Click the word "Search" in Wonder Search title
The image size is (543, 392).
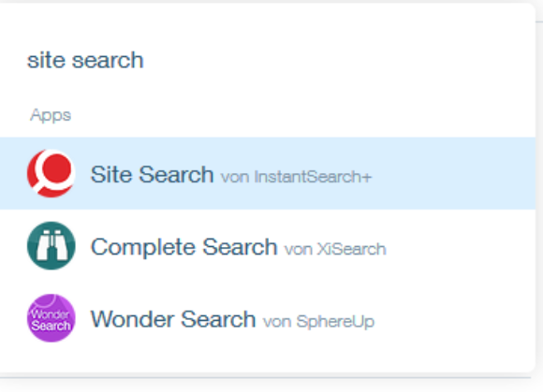coord(218,319)
